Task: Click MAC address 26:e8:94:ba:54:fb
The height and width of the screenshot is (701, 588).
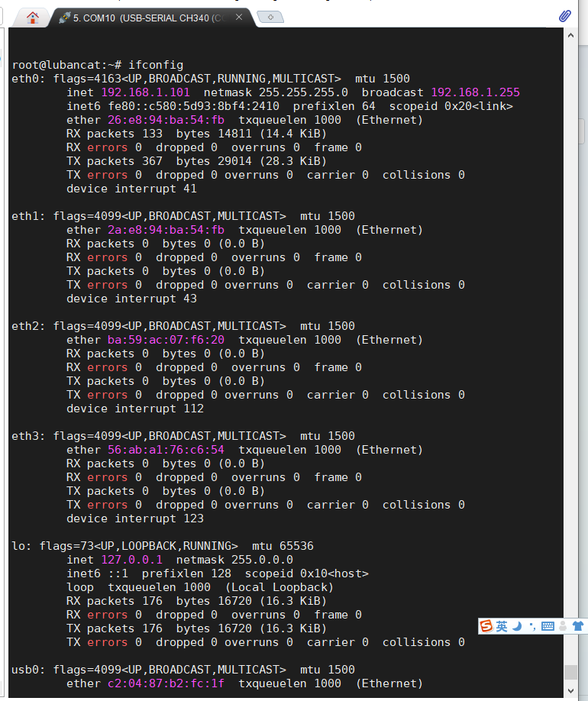Action: pyautogui.click(x=166, y=120)
